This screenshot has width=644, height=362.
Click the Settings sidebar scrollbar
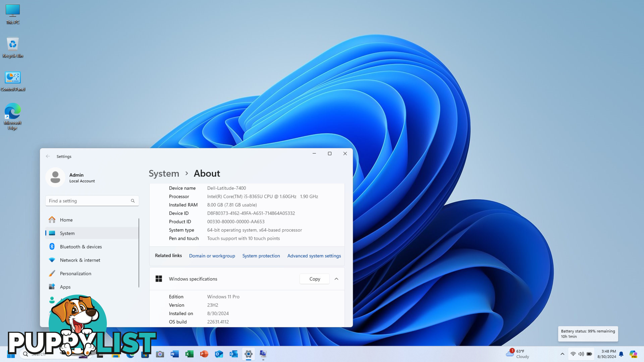(139, 253)
